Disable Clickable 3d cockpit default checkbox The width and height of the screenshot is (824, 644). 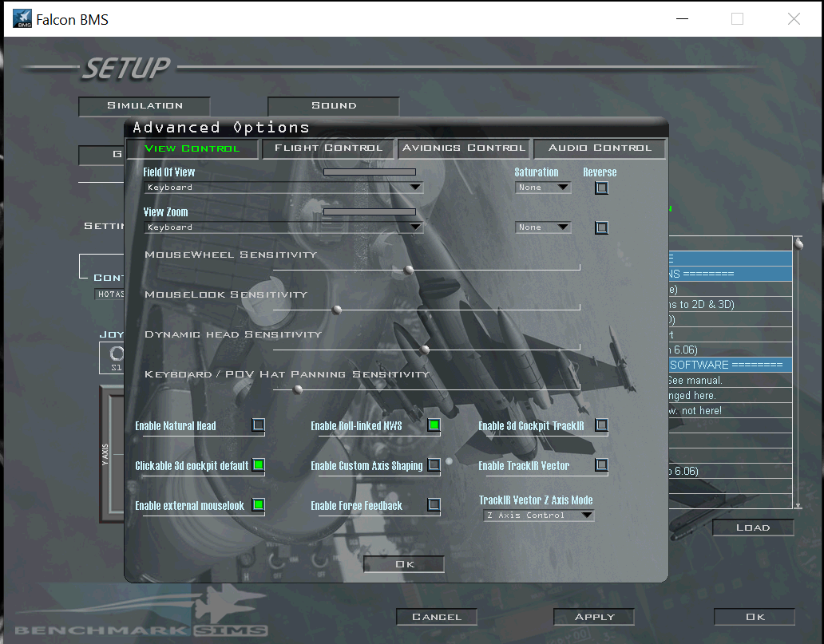click(x=259, y=465)
